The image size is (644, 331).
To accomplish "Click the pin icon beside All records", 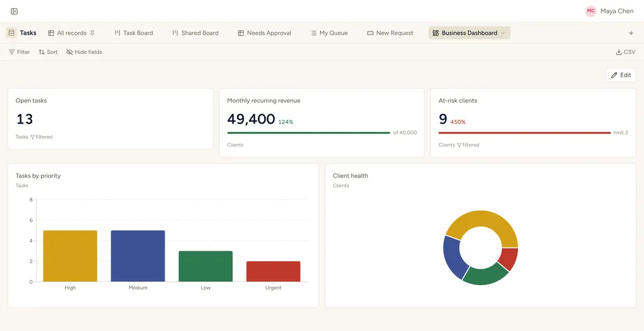I will pyautogui.click(x=92, y=33).
